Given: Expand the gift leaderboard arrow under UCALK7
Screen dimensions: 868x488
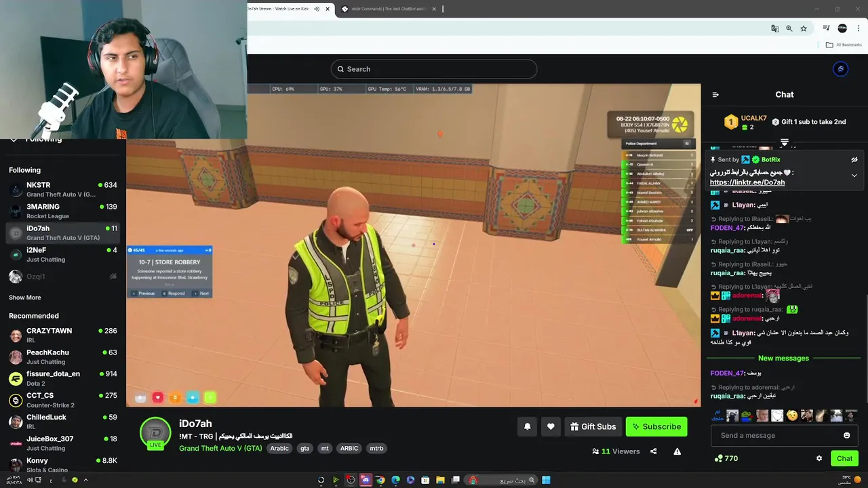Looking at the screenshot, I should point(785,142).
